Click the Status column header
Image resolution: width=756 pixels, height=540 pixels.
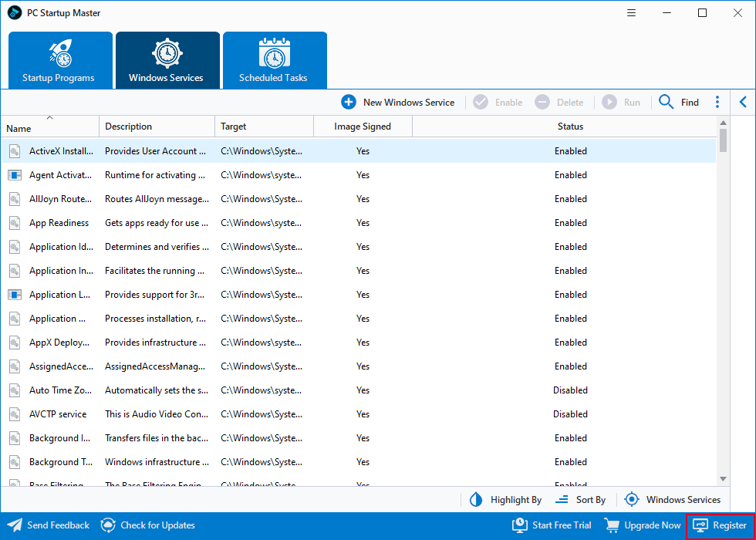[x=570, y=127]
